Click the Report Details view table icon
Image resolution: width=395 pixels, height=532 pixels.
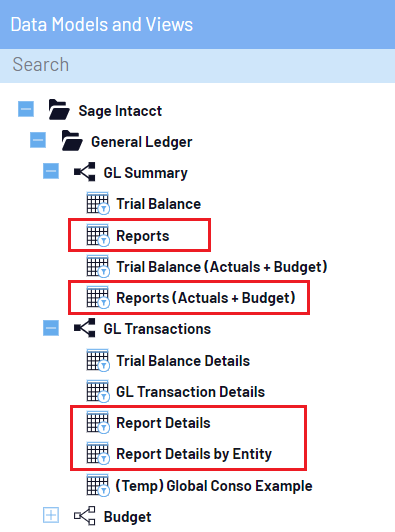(x=98, y=422)
